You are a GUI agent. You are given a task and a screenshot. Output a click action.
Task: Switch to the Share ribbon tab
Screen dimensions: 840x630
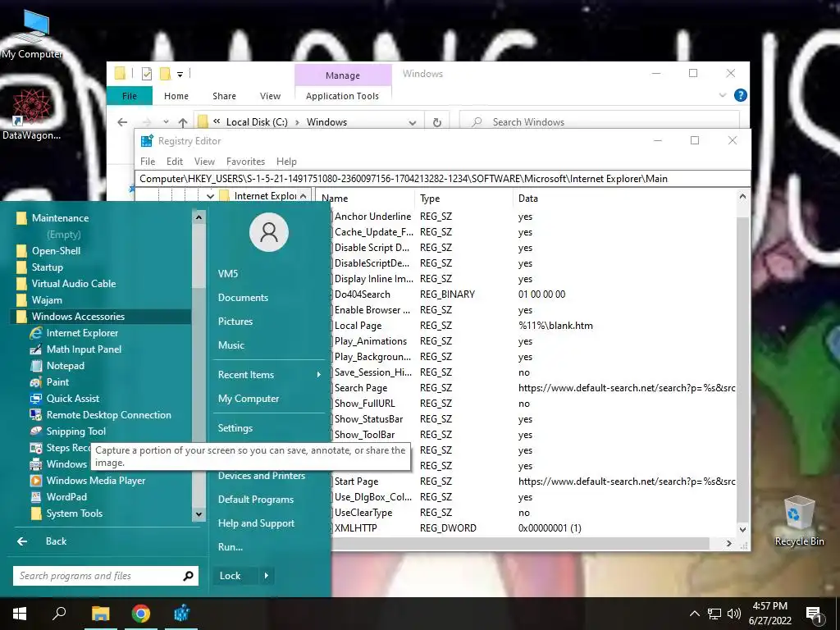coord(224,96)
